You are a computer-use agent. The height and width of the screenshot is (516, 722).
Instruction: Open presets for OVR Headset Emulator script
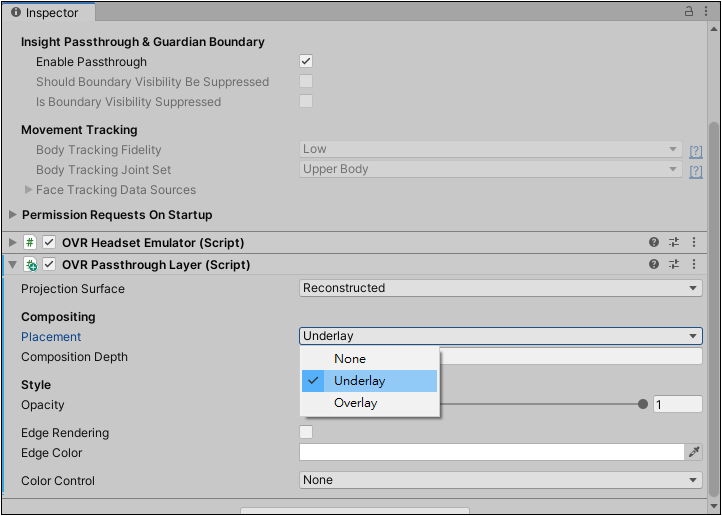(674, 242)
